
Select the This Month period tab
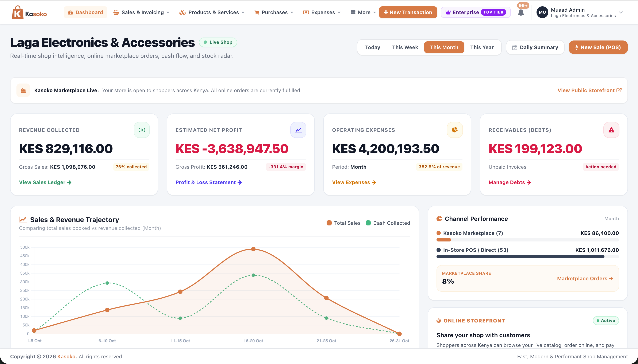pyautogui.click(x=444, y=47)
